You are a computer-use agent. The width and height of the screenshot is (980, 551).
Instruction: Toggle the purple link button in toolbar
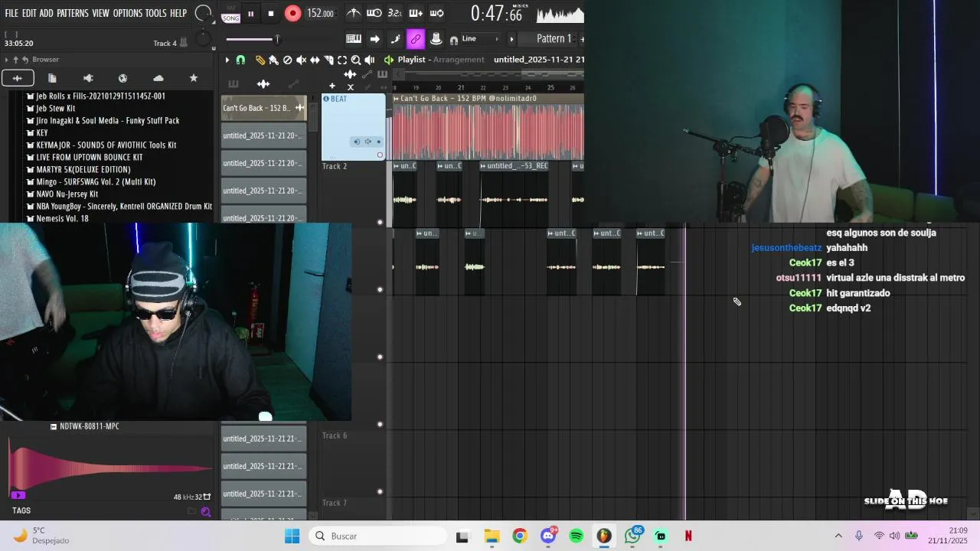coord(415,39)
